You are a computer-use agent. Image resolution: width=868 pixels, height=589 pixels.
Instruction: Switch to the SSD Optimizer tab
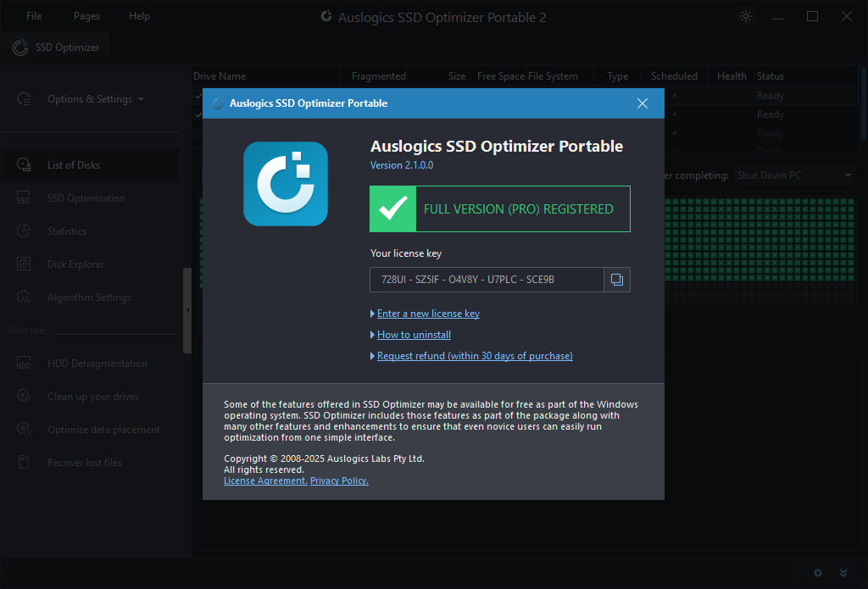pyautogui.click(x=55, y=47)
